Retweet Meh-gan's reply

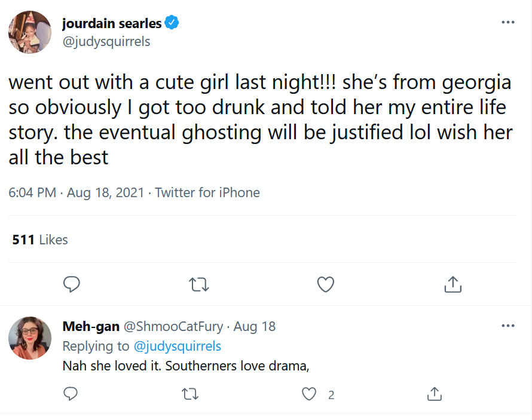pos(190,394)
